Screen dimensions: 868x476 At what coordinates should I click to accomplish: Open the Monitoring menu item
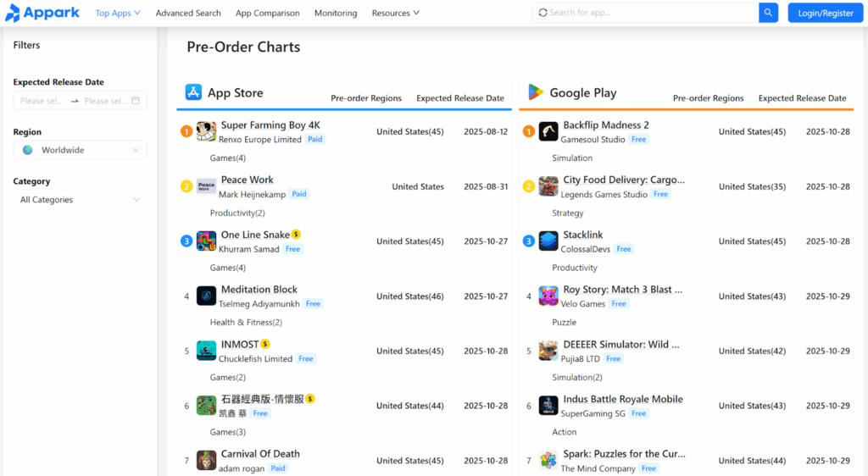tap(336, 13)
